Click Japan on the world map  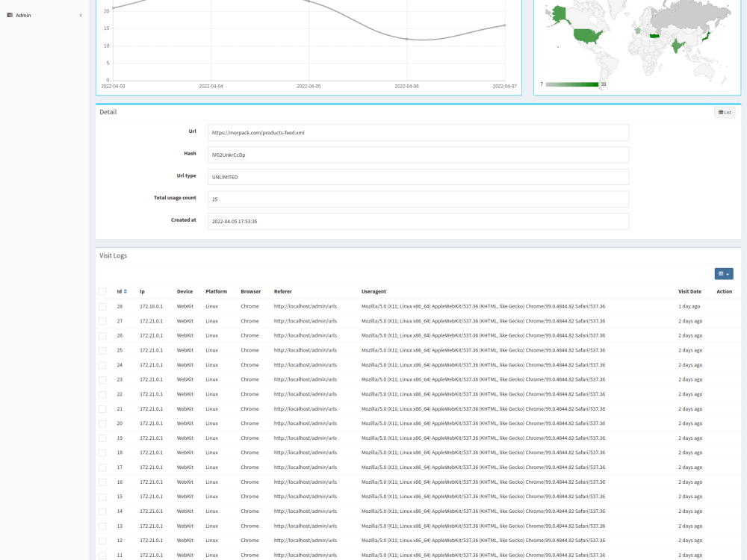[x=706, y=36]
